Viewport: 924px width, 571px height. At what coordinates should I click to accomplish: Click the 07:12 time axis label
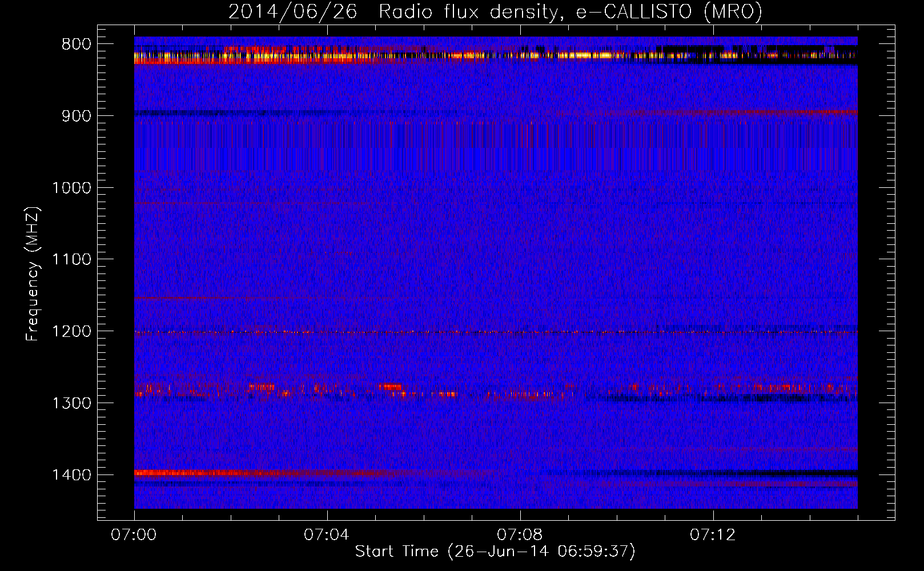click(713, 535)
